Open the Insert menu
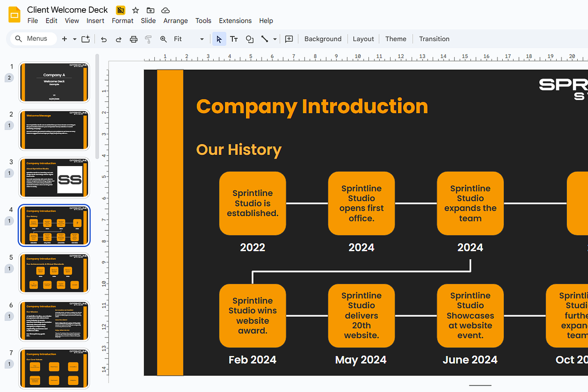This screenshot has height=392, width=588. pyautogui.click(x=96, y=21)
